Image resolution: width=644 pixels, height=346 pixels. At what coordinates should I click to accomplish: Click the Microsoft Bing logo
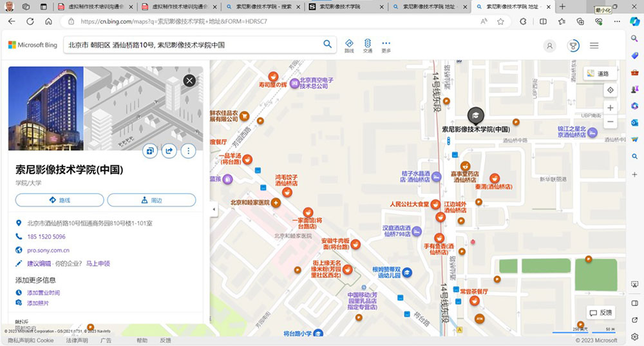pyautogui.click(x=33, y=45)
